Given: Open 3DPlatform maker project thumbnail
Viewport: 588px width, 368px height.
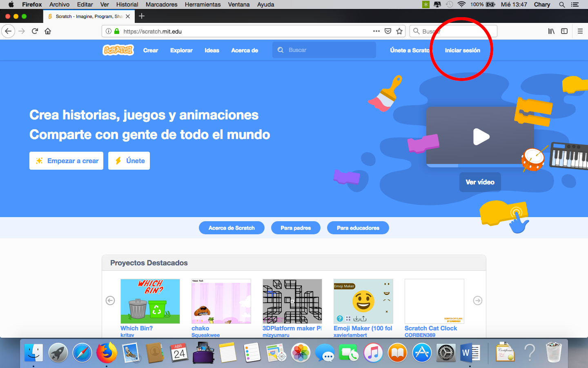Looking at the screenshot, I should coord(292,301).
